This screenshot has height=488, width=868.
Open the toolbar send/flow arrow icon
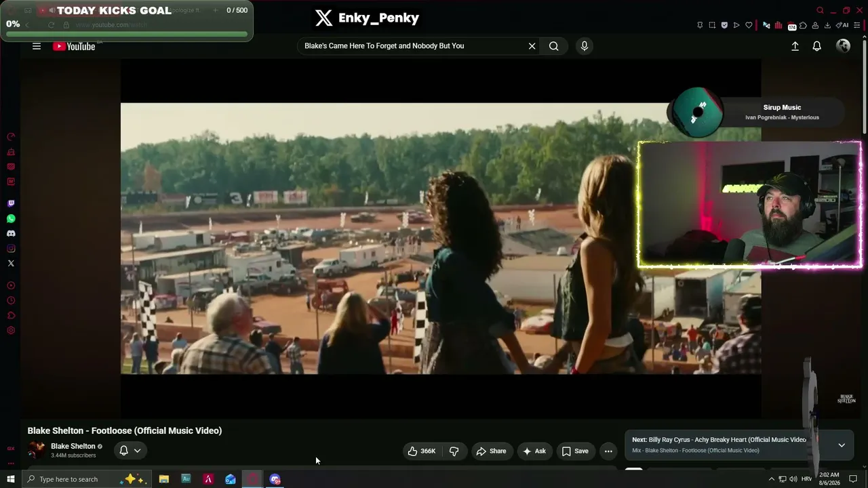(736, 25)
